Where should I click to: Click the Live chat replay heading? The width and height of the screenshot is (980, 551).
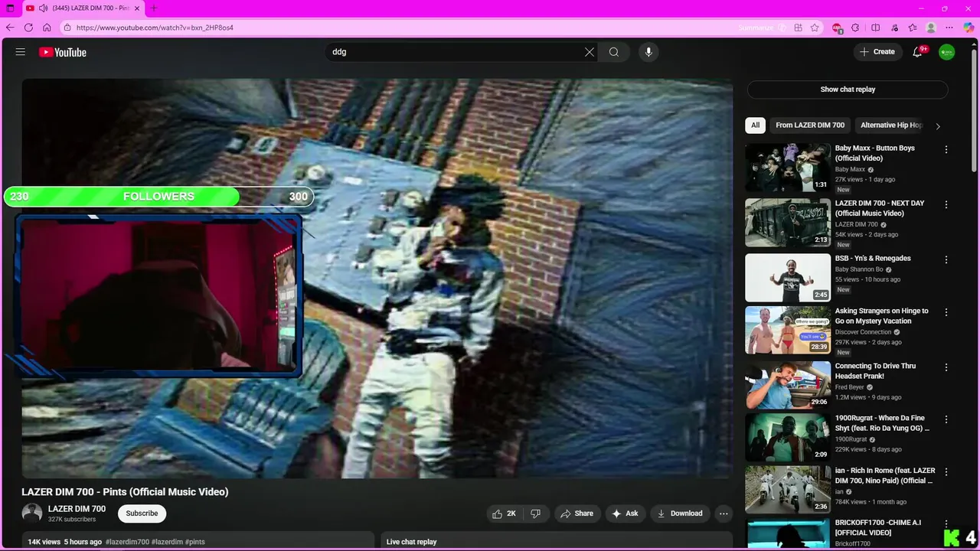point(411,542)
